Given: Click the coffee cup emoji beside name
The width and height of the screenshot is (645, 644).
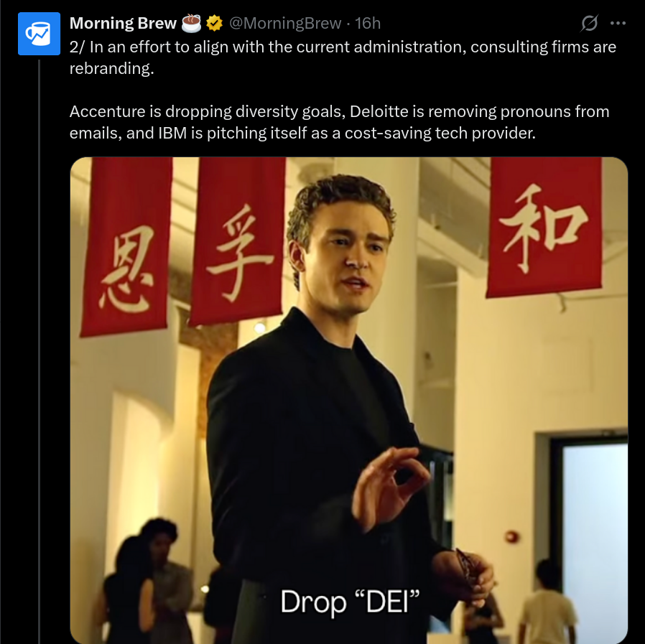Looking at the screenshot, I should pyautogui.click(x=191, y=23).
